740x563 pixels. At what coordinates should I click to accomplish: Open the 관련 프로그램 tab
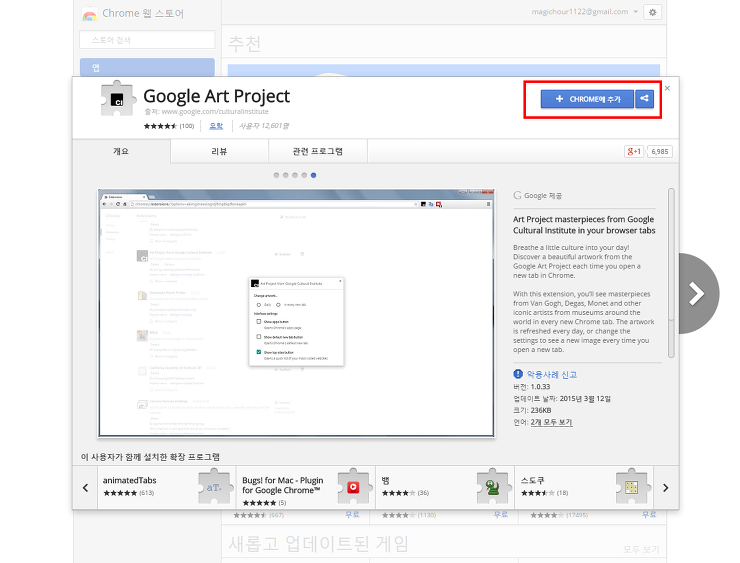point(318,151)
